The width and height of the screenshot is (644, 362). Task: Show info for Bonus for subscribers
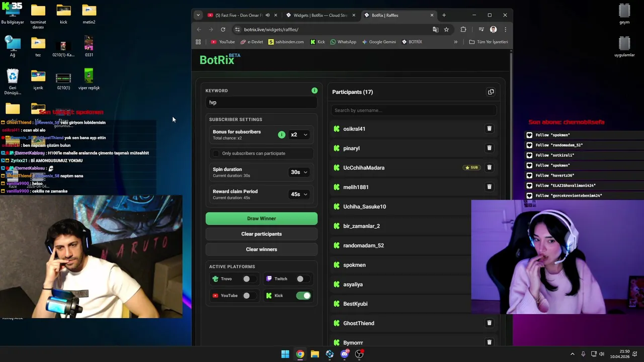point(282,135)
